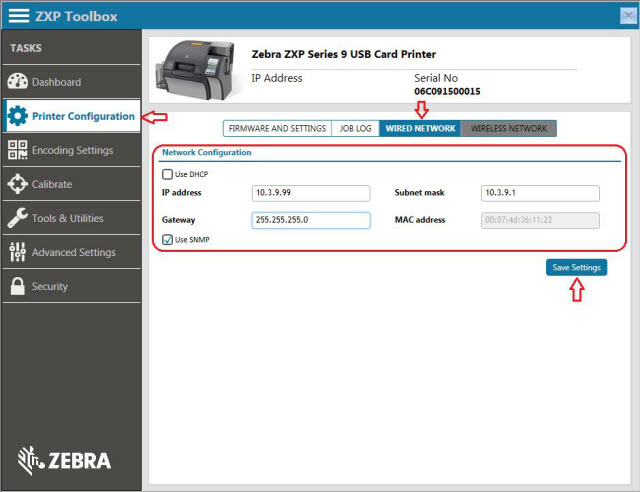The width and height of the screenshot is (640, 492).
Task: Uncheck the Use SNMP checkbox
Action: (x=167, y=240)
